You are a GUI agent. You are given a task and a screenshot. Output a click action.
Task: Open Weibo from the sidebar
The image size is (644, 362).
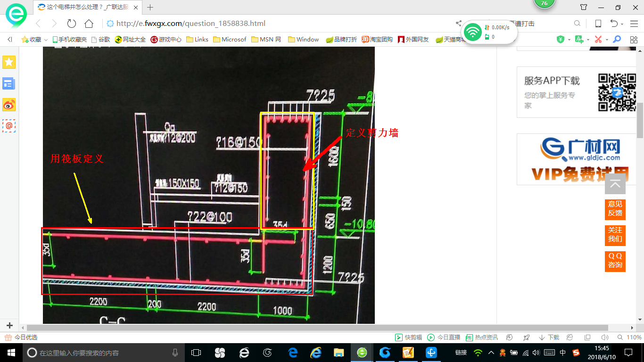9,105
